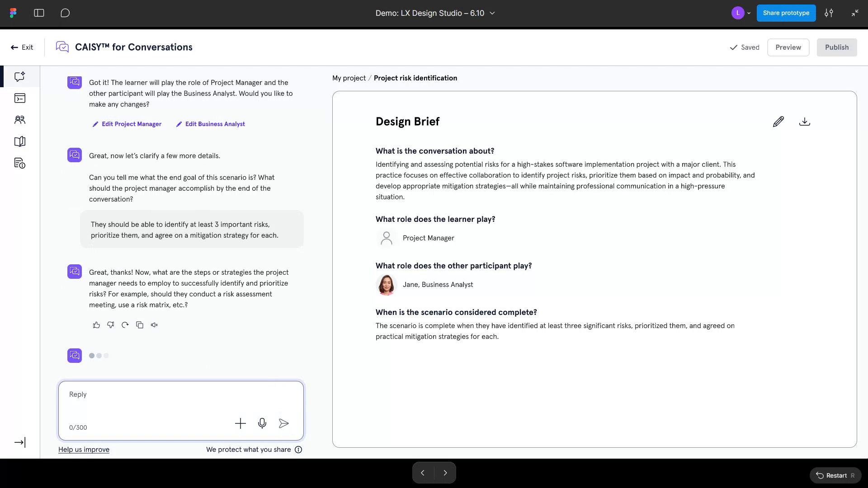Image resolution: width=868 pixels, height=488 pixels.
Task: Give thumbs up feedback on message
Action: tap(96, 325)
